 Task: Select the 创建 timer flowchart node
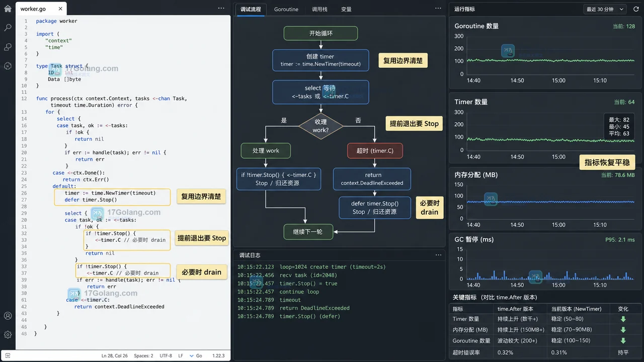320,60
